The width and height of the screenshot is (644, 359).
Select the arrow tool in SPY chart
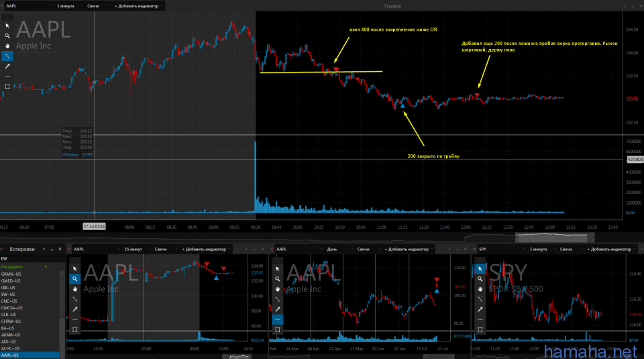[480, 309]
